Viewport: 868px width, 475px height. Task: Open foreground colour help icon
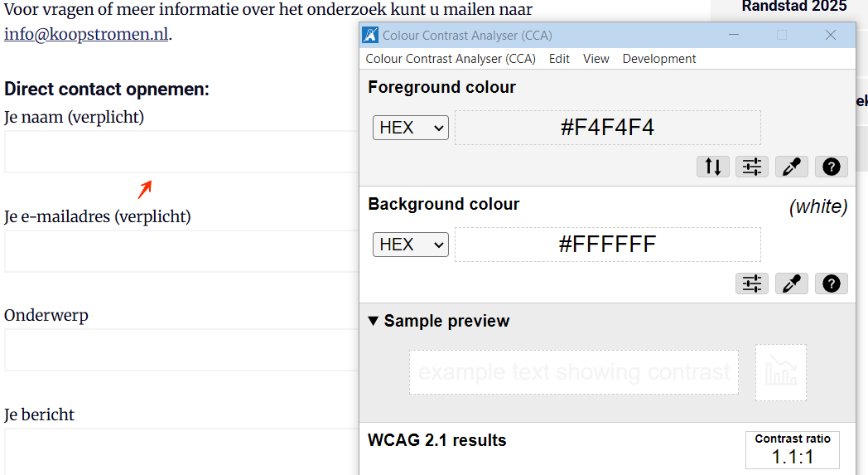tap(832, 167)
